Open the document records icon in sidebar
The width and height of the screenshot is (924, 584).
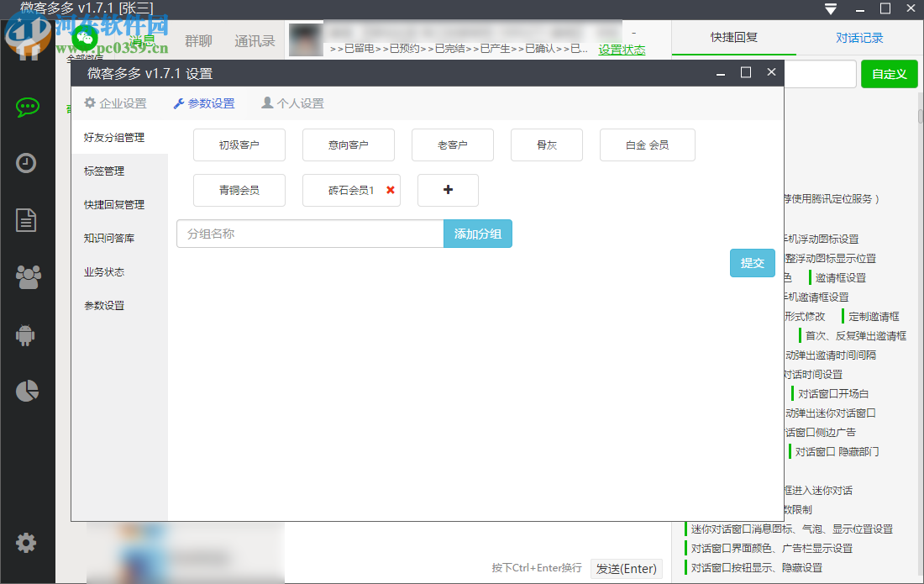point(27,220)
